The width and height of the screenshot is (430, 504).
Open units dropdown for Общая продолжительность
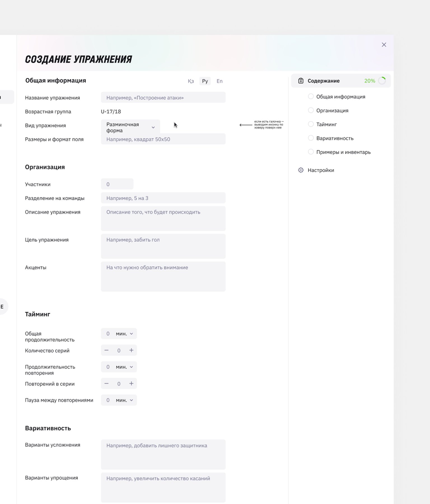(125, 334)
